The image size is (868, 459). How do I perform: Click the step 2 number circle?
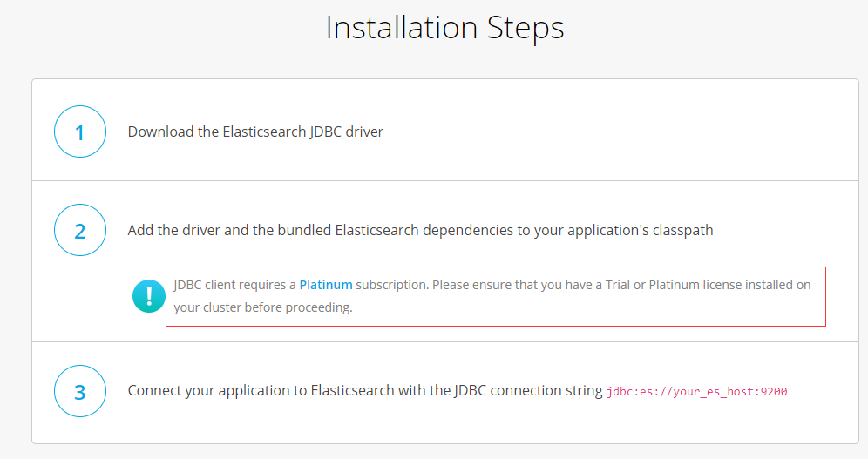80,231
